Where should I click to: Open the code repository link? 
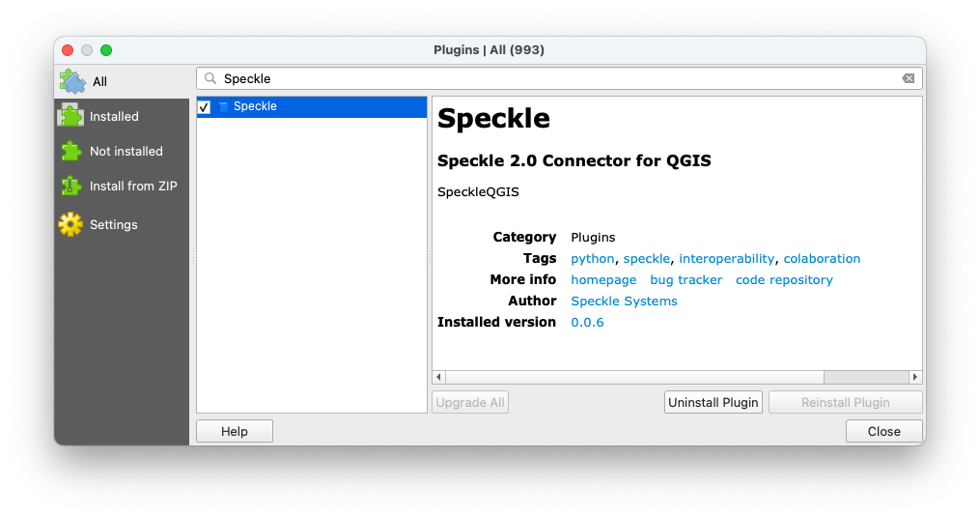point(784,280)
